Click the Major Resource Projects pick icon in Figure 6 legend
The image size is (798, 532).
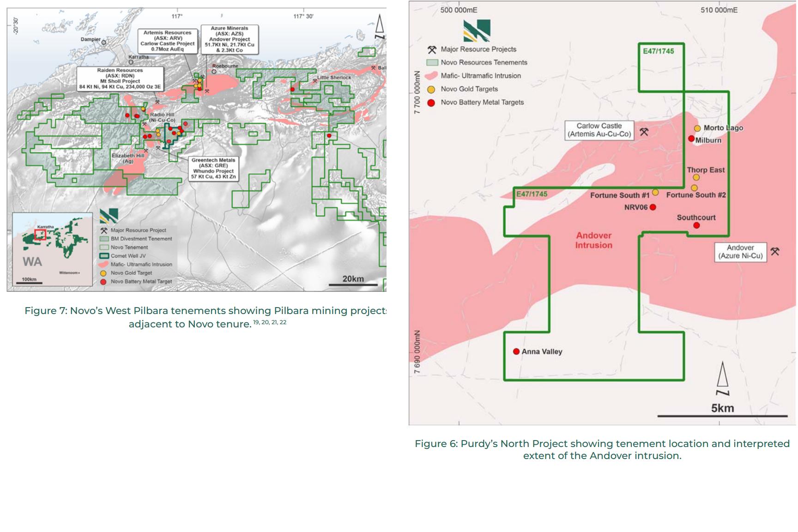coord(432,49)
